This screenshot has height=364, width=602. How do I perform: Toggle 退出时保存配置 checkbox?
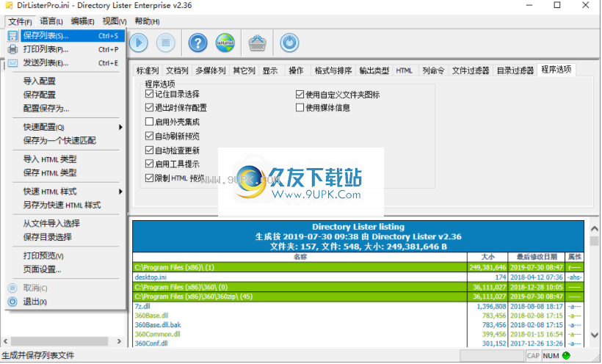(x=149, y=107)
